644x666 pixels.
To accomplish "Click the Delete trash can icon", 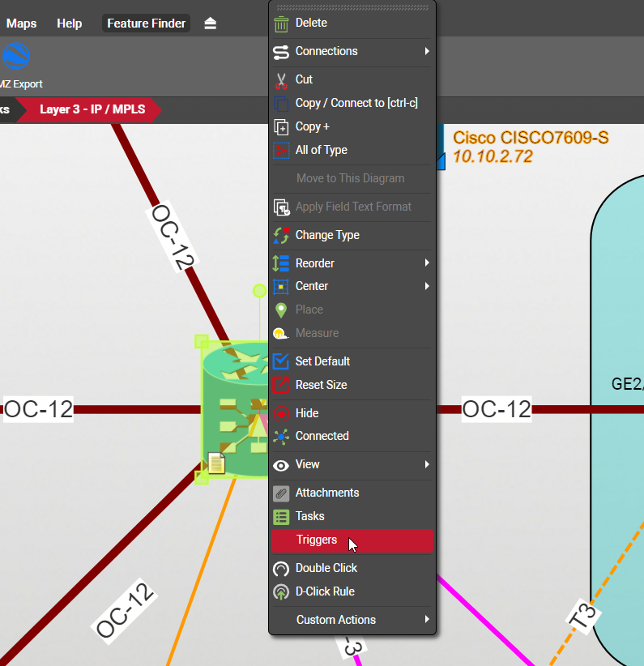I will pyautogui.click(x=281, y=23).
